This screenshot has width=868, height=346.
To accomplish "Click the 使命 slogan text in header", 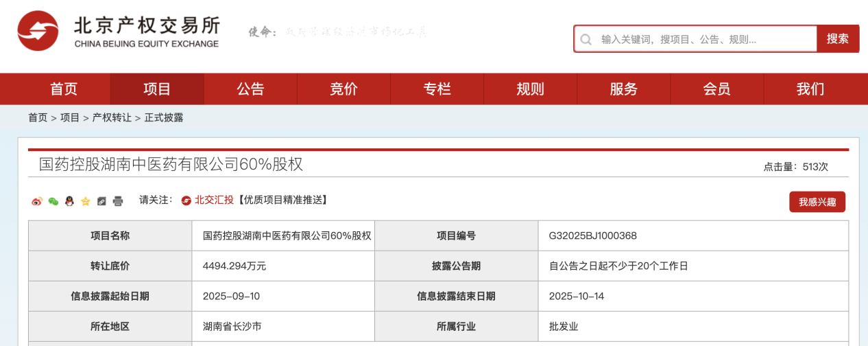I will point(337,32).
